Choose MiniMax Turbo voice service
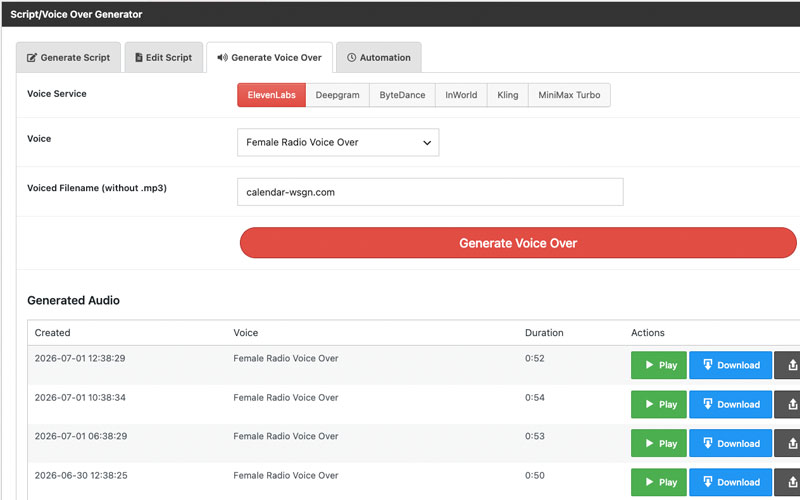The height and width of the screenshot is (500, 800). [x=569, y=95]
